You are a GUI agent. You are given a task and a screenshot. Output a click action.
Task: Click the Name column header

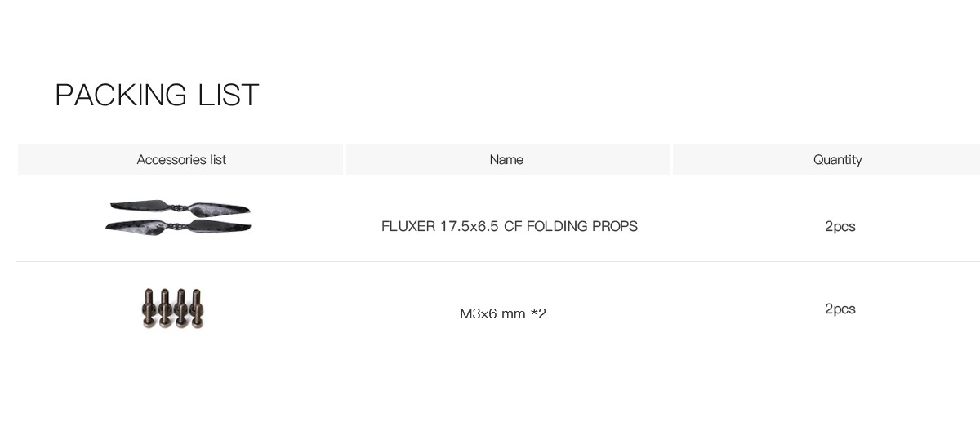[x=506, y=160]
